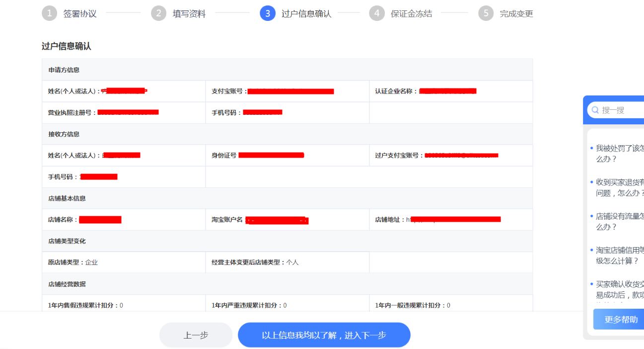
Task: Open the 我被处罚了该怎么办 help question
Action: [619, 154]
